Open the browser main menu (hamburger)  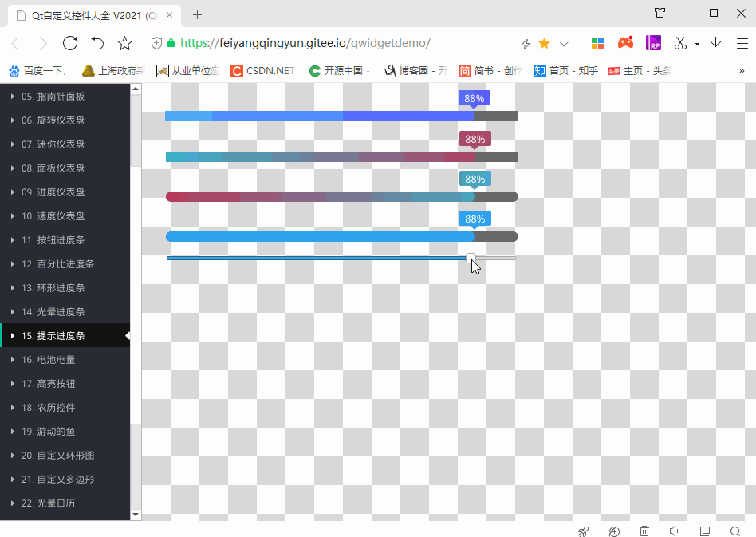(741, 43)
